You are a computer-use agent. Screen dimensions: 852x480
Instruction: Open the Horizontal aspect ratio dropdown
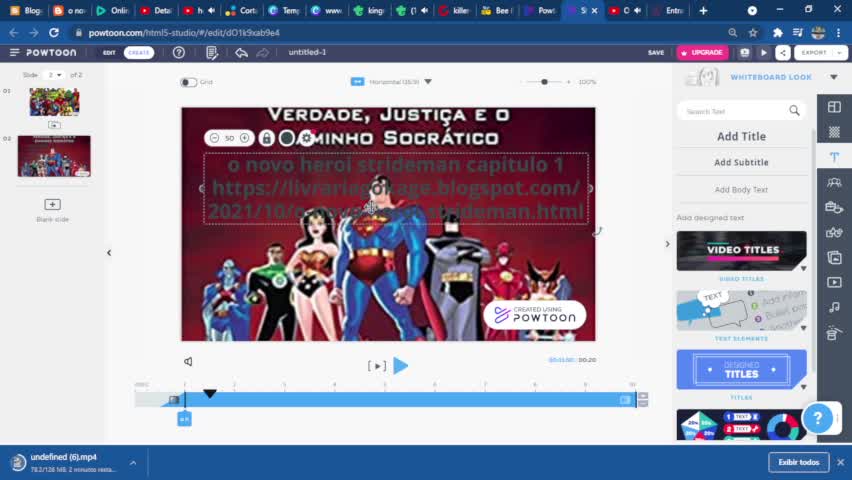click(428, 82)
